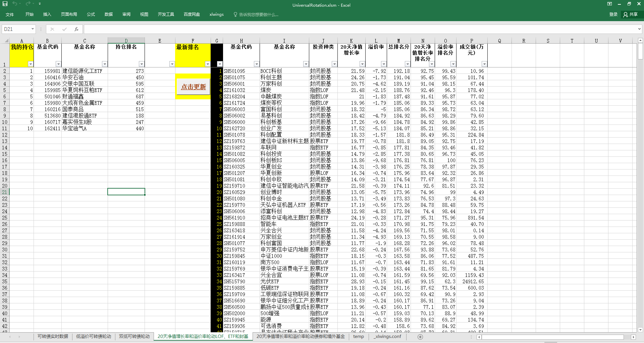This screenshot has height=343, width=644.
Task: Click the Share icon button
Action: pyautogui.click(x=631, y=14)
